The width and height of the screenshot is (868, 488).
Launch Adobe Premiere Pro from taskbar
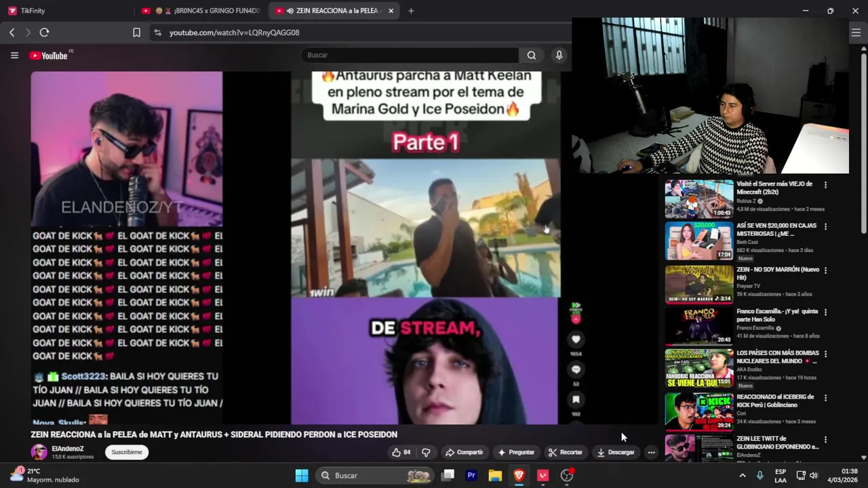[471, 475]
